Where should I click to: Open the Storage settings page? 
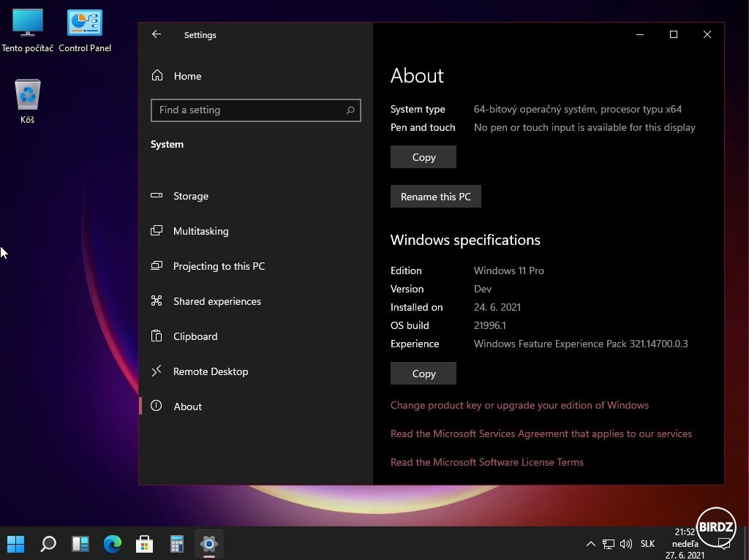(x=255, y=196)
